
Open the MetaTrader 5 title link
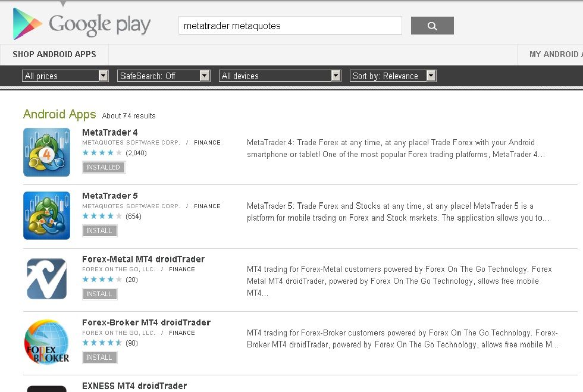coord(110,196)
